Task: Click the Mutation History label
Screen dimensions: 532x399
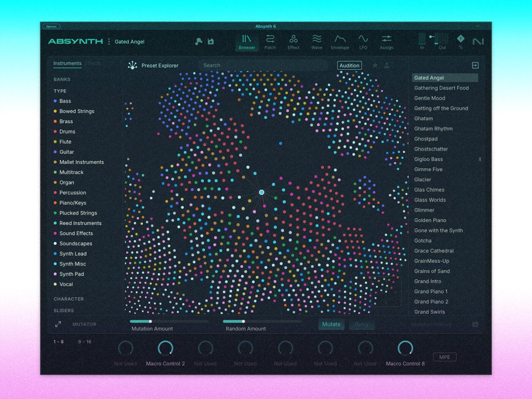Action: click(431, 324)
